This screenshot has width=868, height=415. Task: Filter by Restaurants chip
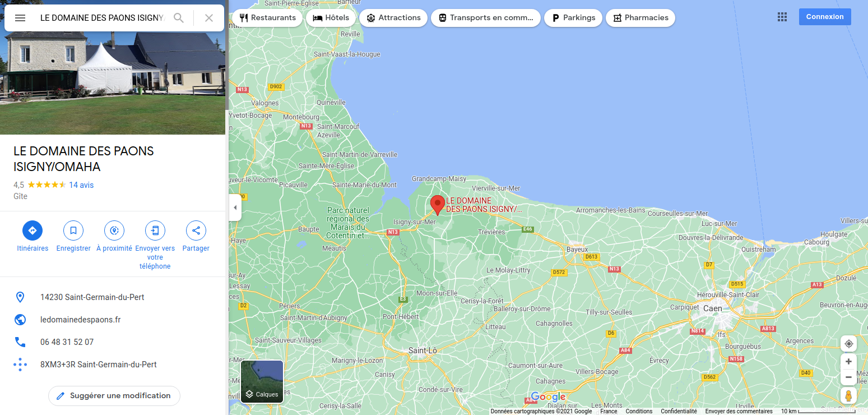[267, 18]
